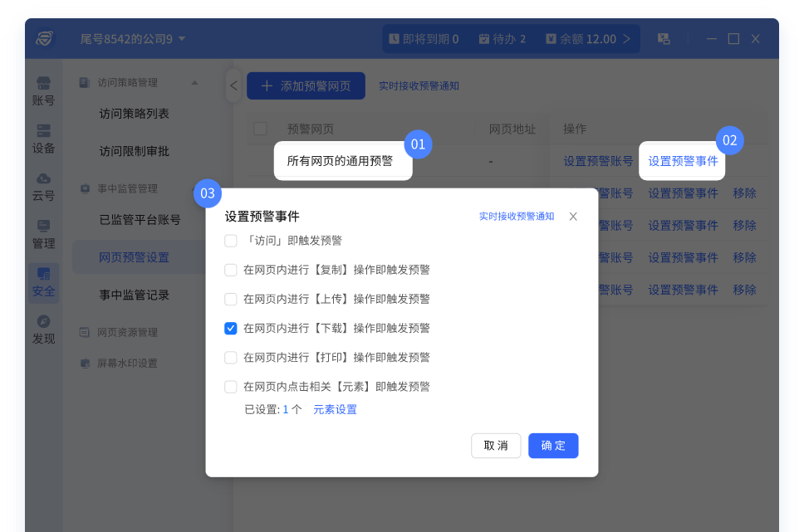Enable the 「访问」即触发预警 checkbox
Screen dimensions: 804x532
[x=231, y=241]
